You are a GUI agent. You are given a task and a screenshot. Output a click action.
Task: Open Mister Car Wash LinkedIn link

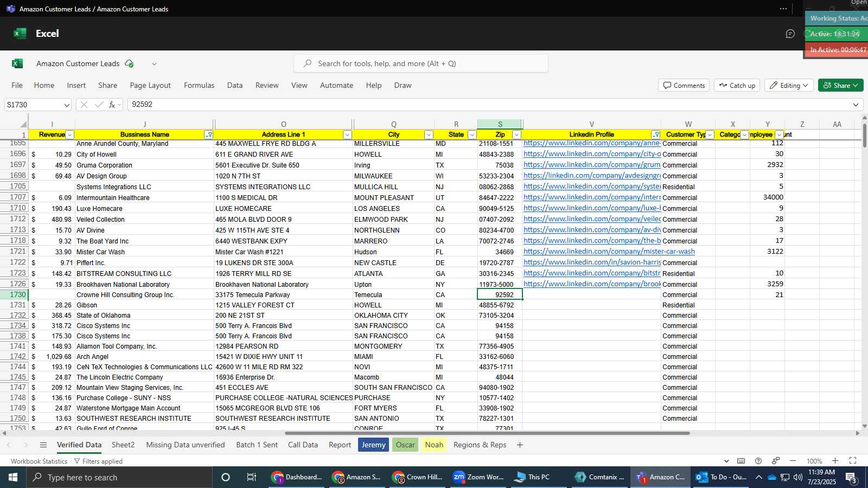pyautogui.click(x=609, y=252)
